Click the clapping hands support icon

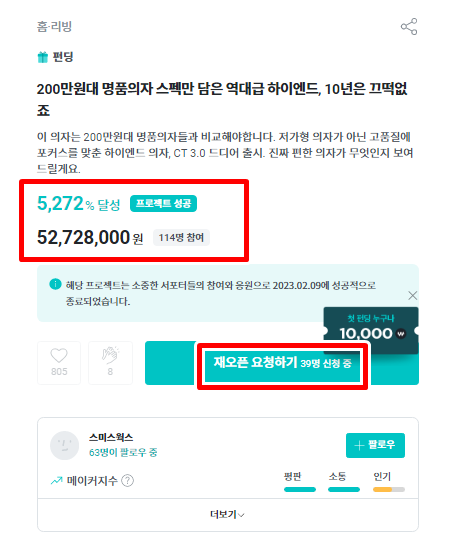point(110,363)
